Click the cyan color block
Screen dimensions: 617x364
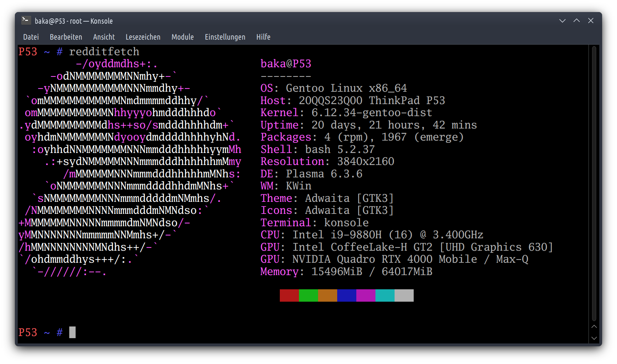pyautogui.click(x=385, y=295)
